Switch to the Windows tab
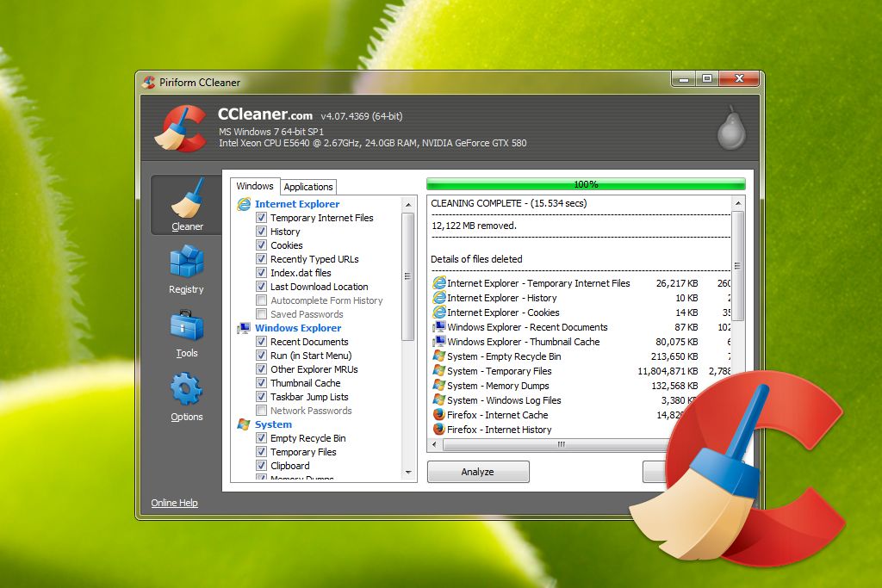 (x=255, y=186)
